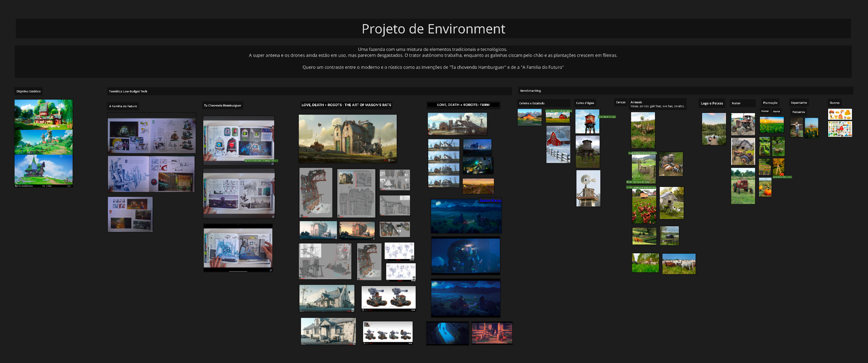Select the large Mason's Rats barn painting
868x363 pixels.
[x=348, y=139]
